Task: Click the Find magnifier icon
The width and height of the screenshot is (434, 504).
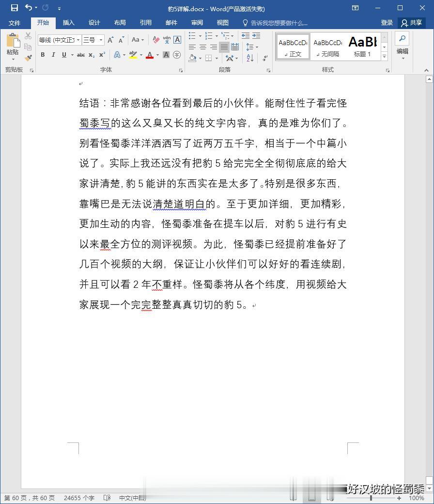Action: coord(402,38)
